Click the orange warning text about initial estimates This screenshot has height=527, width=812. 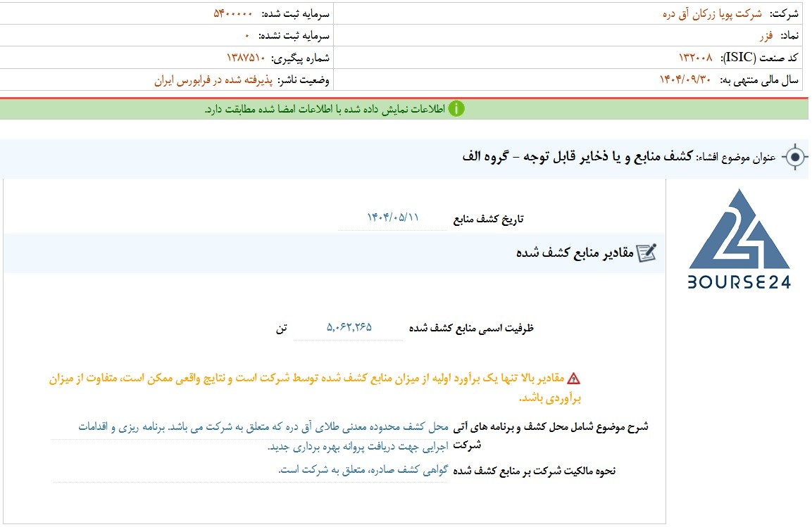tap(315, 388)
